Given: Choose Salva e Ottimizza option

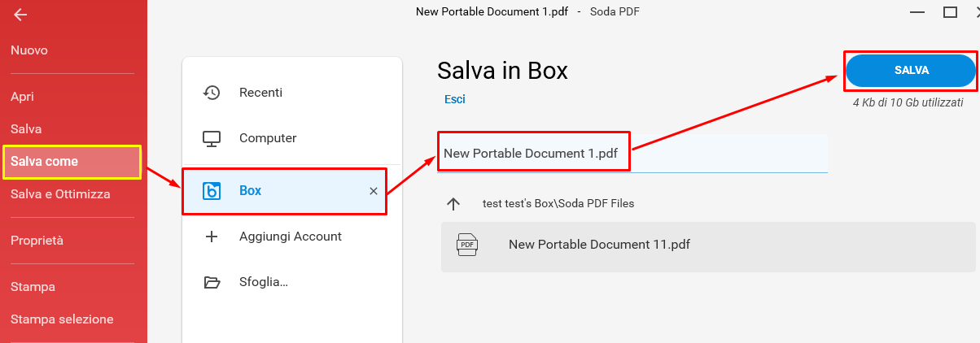Looking at the screenshot, I should tap(60, 194).
